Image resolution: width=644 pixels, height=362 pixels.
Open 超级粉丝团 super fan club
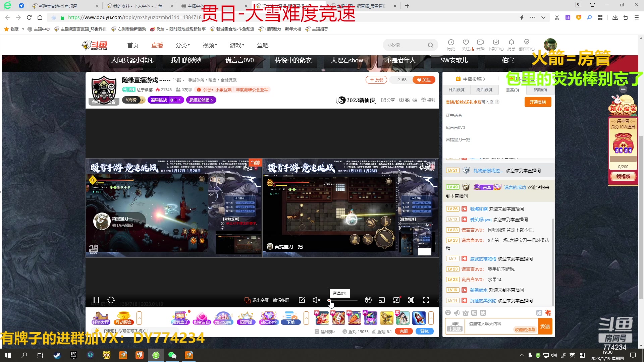pos(201,100)
